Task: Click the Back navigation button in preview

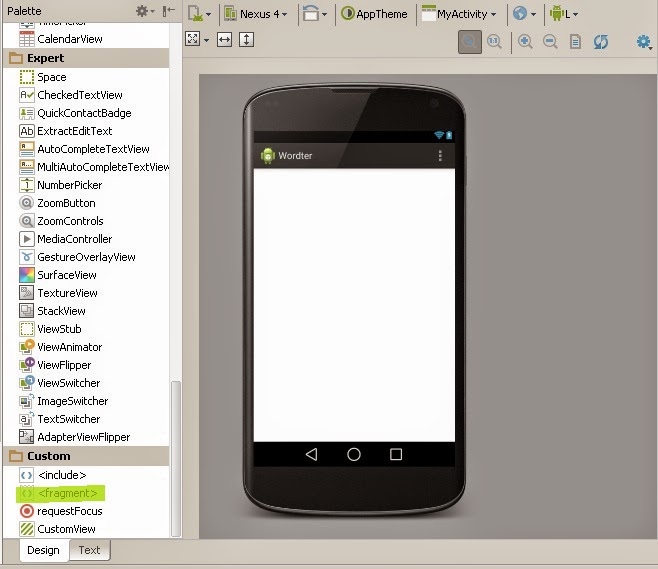Action: [x=311, y=454]
